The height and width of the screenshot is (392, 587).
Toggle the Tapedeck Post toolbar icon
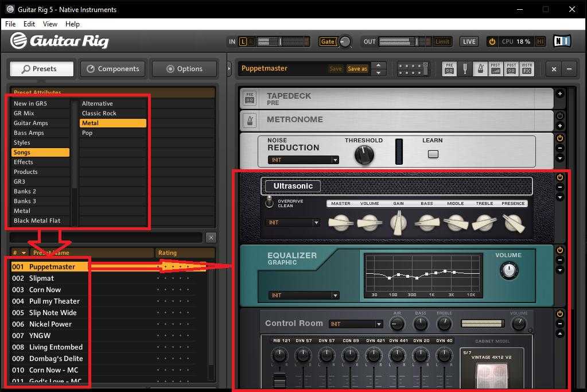point(511,69)
